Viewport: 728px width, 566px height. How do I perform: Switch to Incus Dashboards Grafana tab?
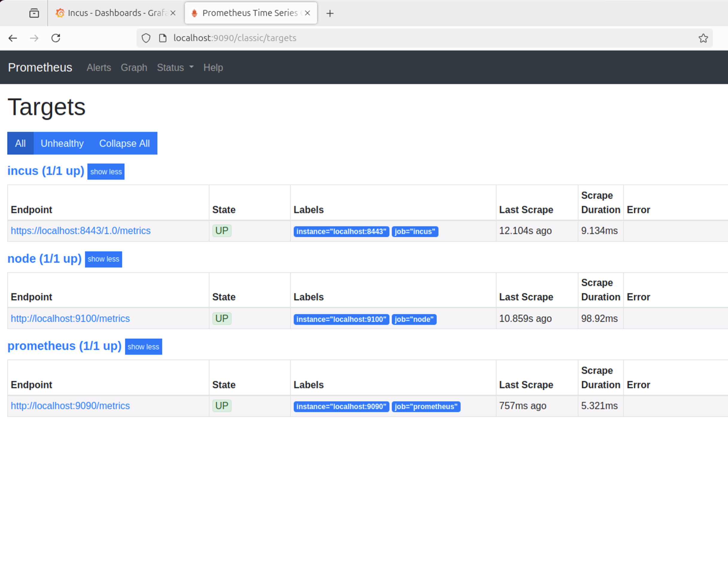point(113,13)
